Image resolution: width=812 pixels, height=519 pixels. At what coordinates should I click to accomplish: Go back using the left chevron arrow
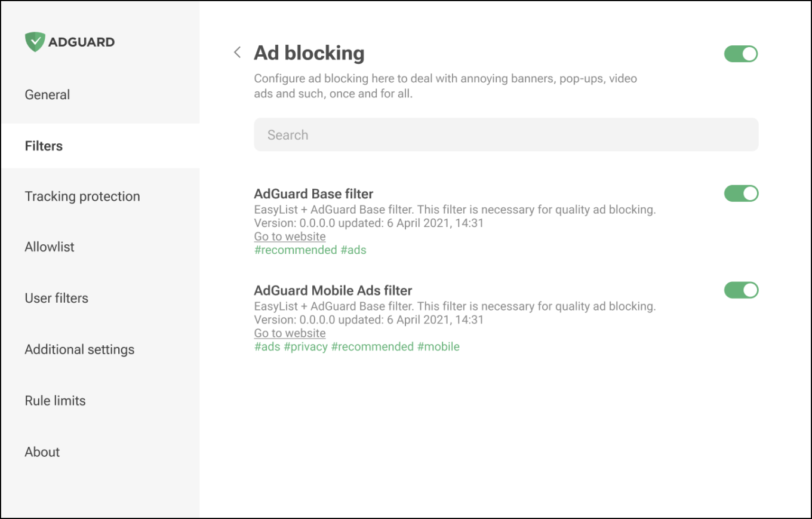click(237, 53)
